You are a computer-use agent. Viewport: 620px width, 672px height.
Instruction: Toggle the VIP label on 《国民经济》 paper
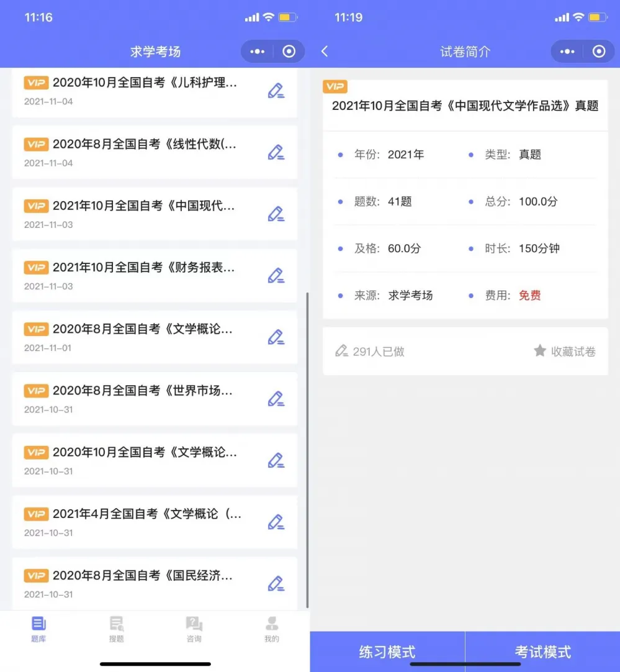36,575
